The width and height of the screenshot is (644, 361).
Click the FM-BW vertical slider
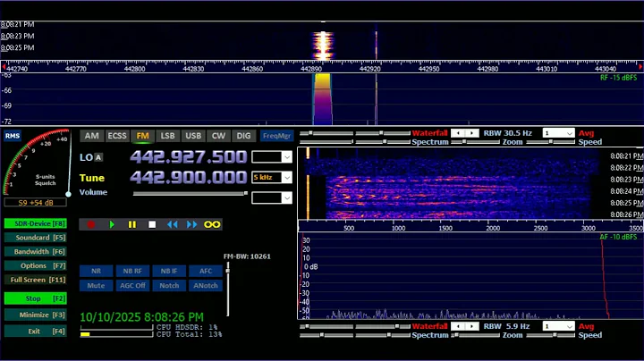coord(228,290)
